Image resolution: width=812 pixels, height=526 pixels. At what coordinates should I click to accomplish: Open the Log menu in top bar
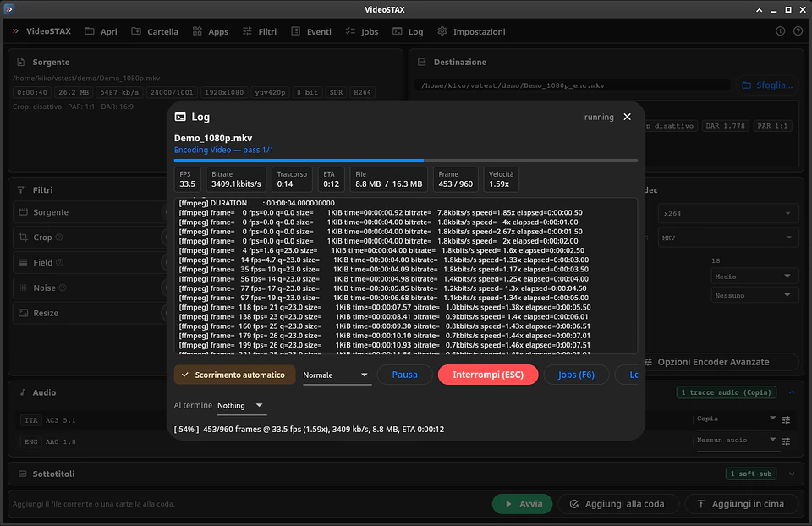408,31
